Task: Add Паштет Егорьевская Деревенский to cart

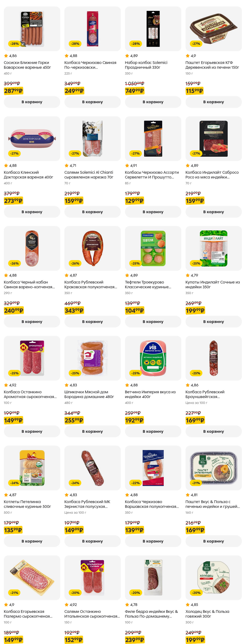Action: point(214,102)
